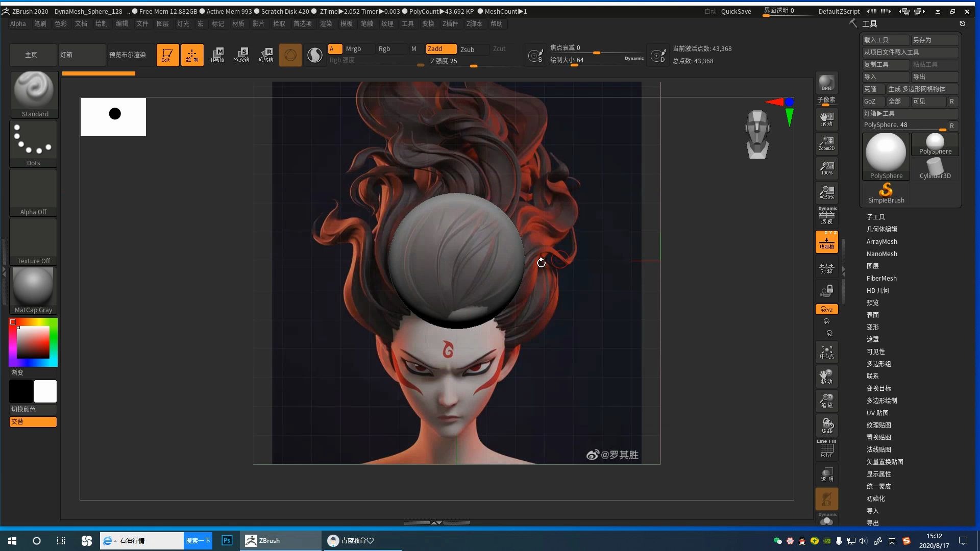Click the PolyF Line Fill icon
This screenshot has width=980, height=551.
tap(826, 449)
